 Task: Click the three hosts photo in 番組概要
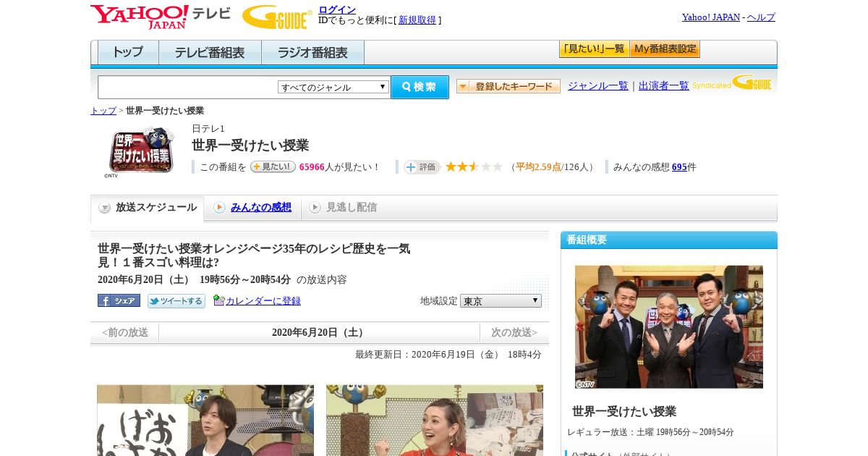[x=669, y=326]
